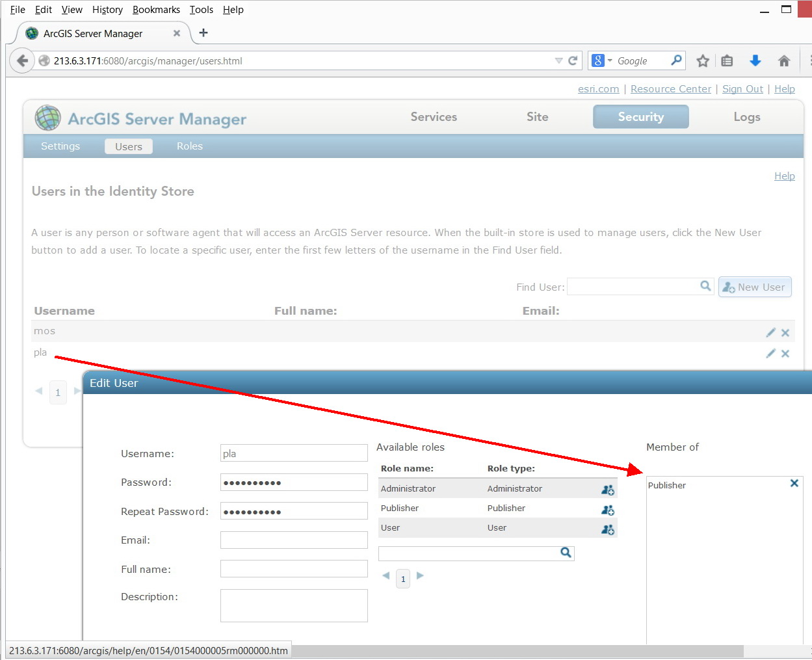Click the Description text area

(x=294, y=605)
